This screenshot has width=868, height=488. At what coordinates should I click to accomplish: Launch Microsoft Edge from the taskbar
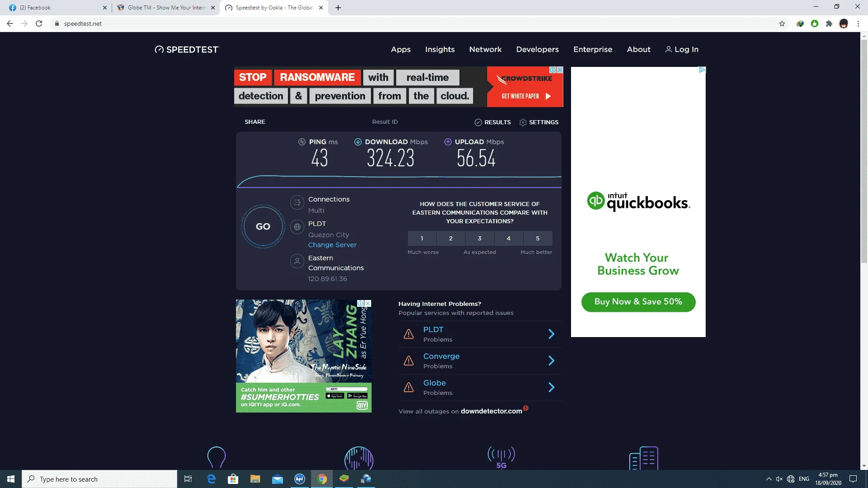(x=211, y=479)
